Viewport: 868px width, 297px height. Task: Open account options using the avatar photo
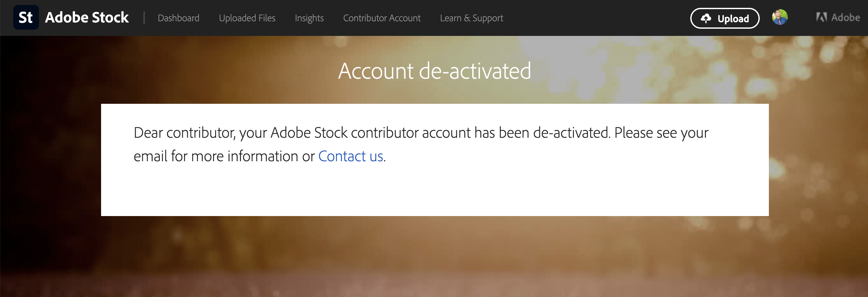(781, 18)
